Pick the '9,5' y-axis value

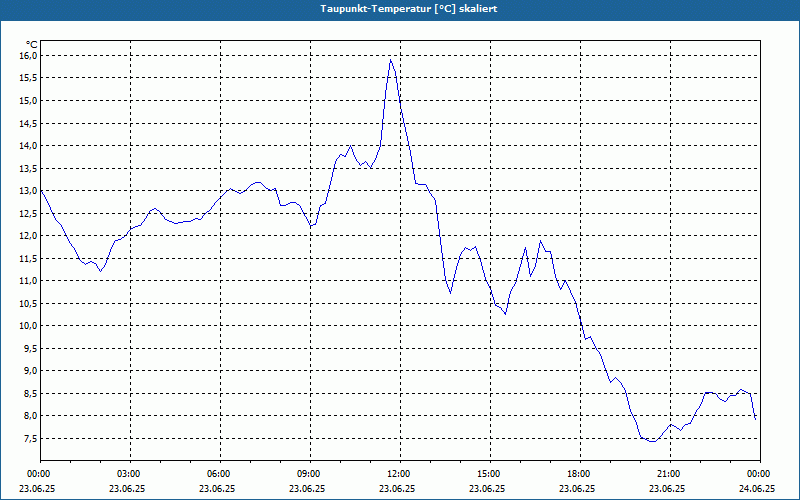point(30,348)
